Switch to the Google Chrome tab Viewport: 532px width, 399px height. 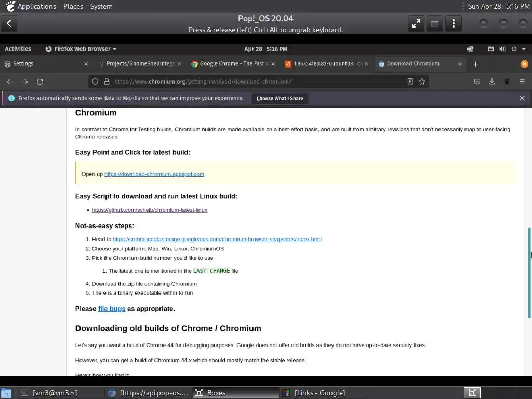click(x=233, y=64)
